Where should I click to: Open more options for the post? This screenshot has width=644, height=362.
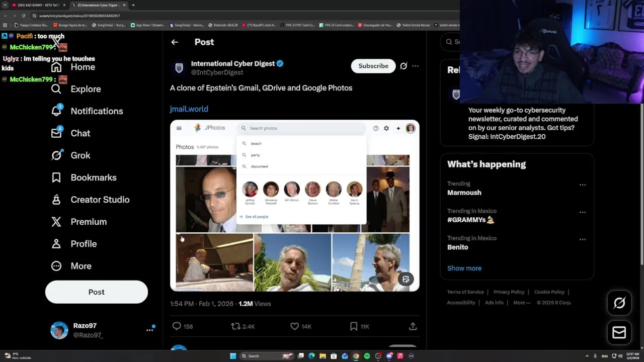tap(415, 66)
